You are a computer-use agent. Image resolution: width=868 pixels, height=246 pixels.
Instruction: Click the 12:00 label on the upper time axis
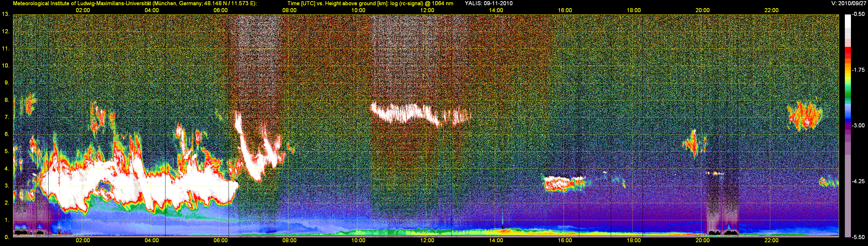pyautogui.click(x=427, y=10)
